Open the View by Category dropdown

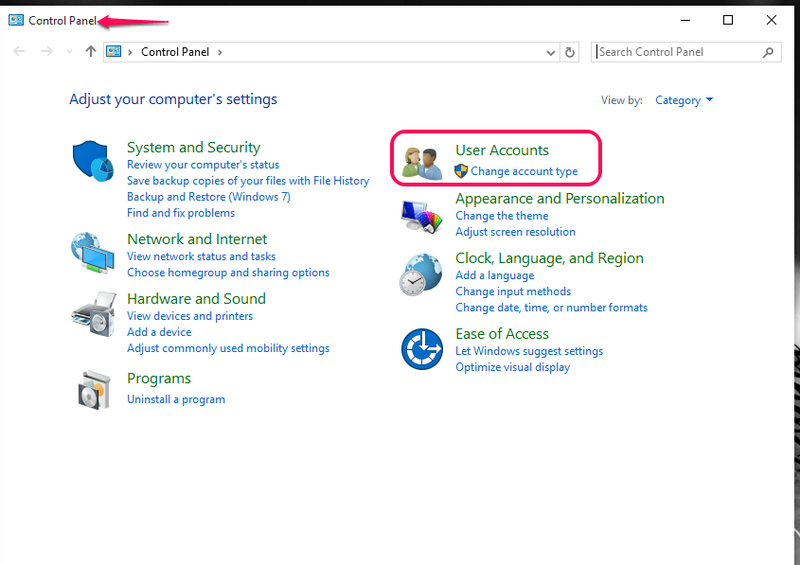point(684,100)
